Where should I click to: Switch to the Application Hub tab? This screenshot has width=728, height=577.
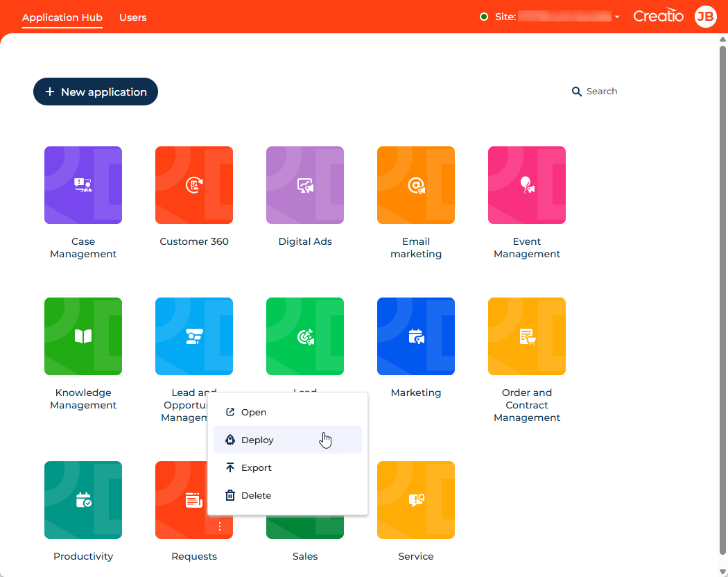tap(62, 17)
